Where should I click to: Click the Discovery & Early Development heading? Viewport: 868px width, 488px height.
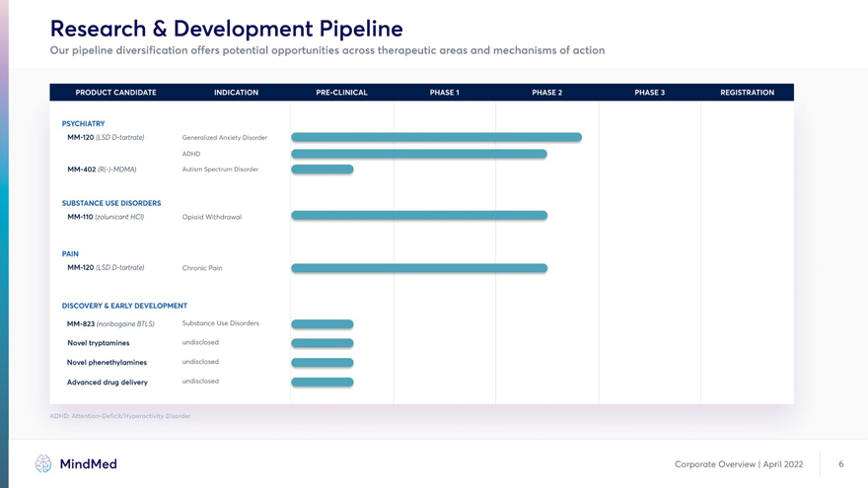(x=124, y=306)
